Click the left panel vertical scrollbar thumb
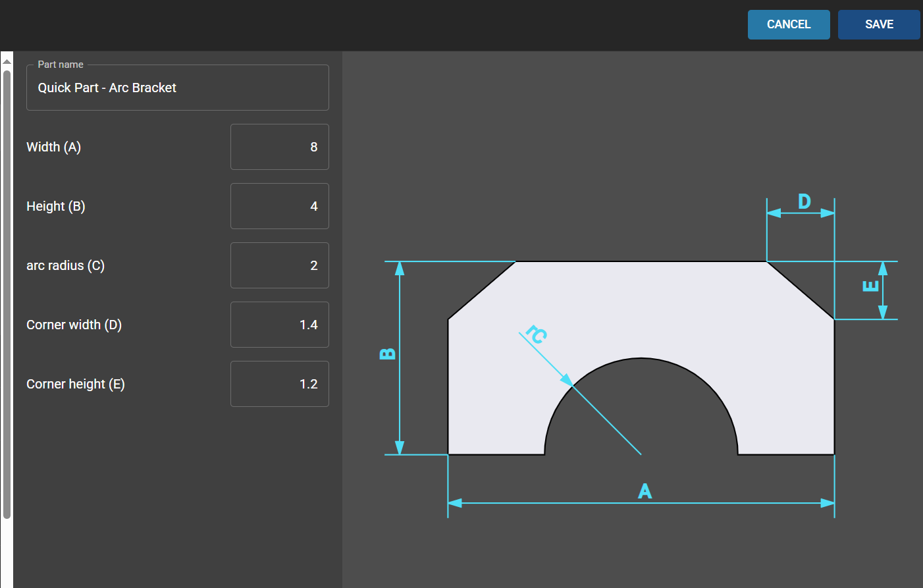Viewport: 923px width, 588px height. pos(7,290)
